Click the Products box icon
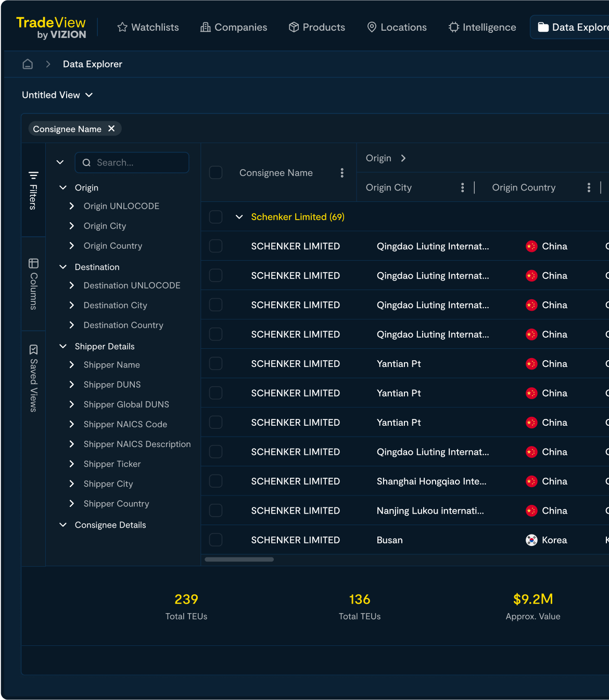This screenshot has width=609, height=700. point(294,27)
